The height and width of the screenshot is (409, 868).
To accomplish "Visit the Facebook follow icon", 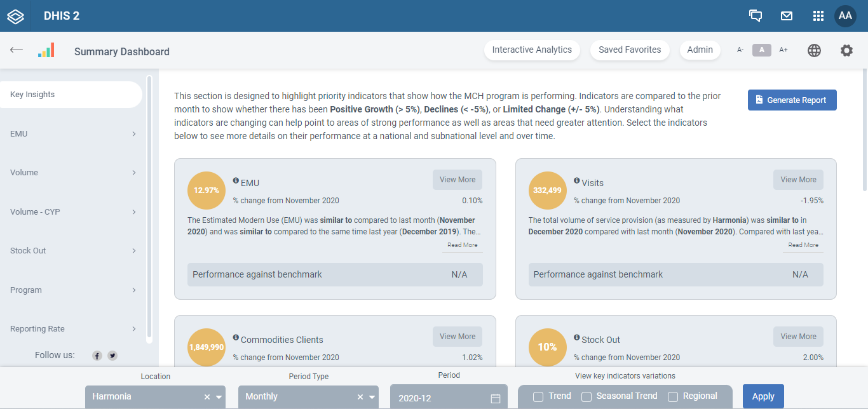I will (x=97, y=356).
